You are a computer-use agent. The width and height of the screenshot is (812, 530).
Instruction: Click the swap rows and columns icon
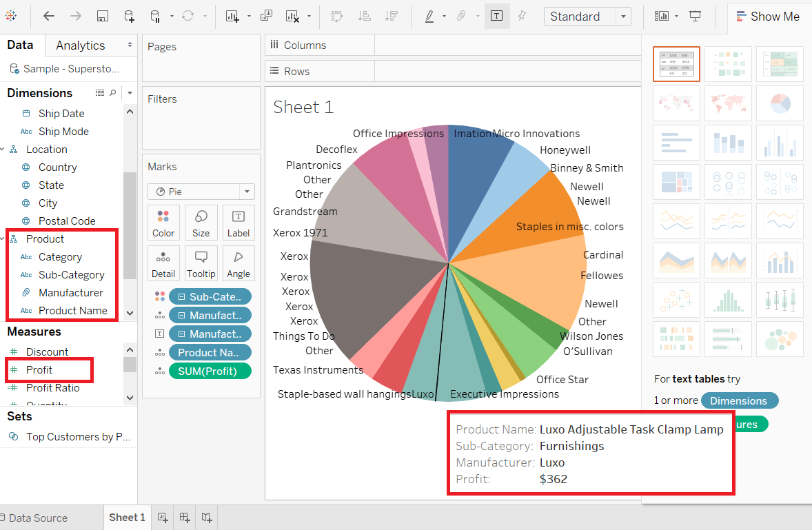pos(337,16)
